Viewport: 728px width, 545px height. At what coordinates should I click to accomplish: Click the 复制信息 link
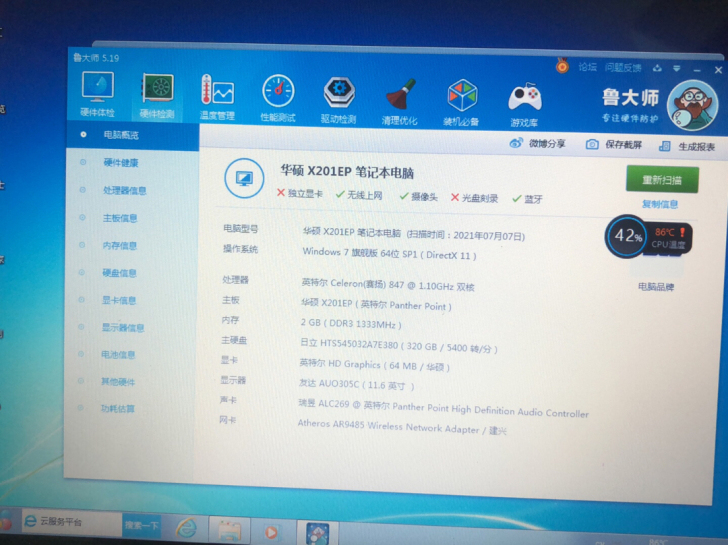(660, 204)
